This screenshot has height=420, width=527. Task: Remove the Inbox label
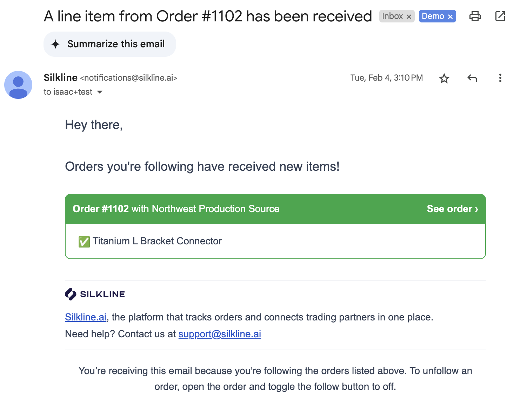[409, 16]
